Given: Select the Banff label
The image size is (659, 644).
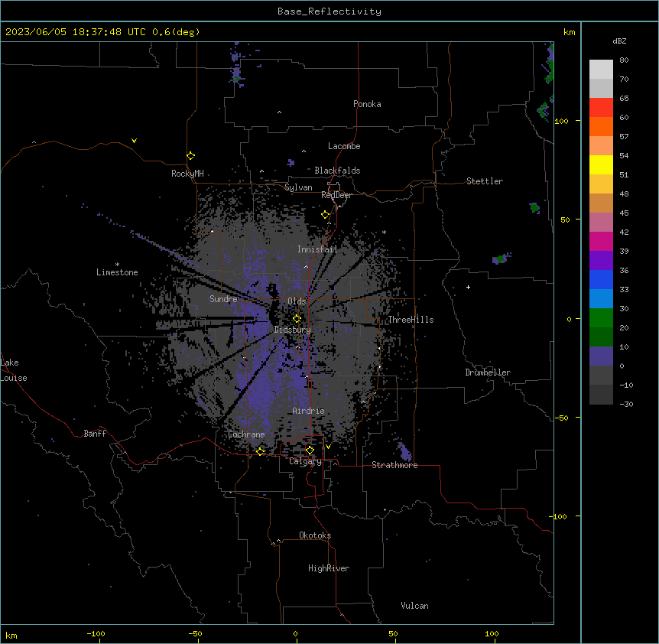Looking at the screenshot, I should [x=95, y=434].
